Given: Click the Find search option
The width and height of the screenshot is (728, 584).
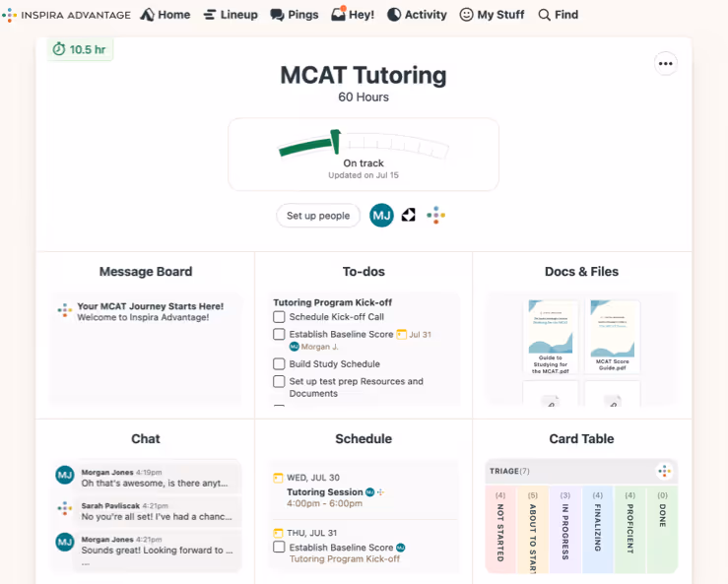Looking at the screenshot, I should point(559,15).
